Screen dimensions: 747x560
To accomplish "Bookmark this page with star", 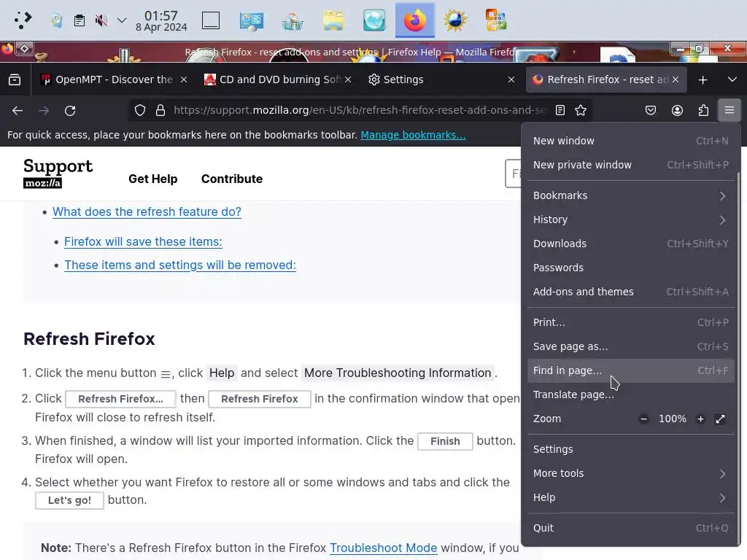I will [x=580, y=111].
